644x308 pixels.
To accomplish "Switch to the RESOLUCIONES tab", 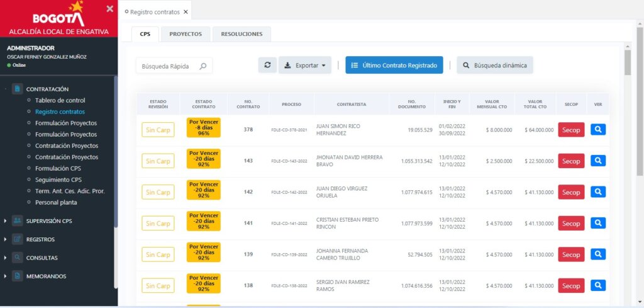I will pyautogui.click(x=241, y=34).
